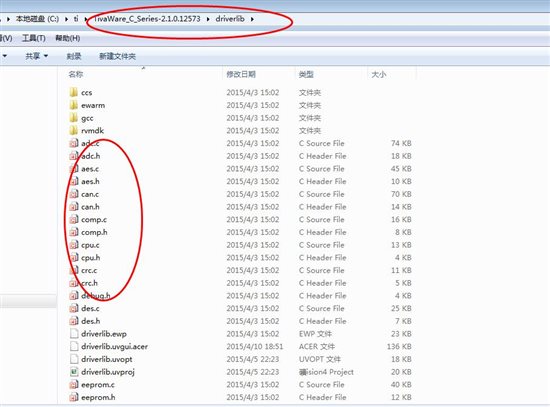Sort by the 大小 column header

[x=379, y=74]
